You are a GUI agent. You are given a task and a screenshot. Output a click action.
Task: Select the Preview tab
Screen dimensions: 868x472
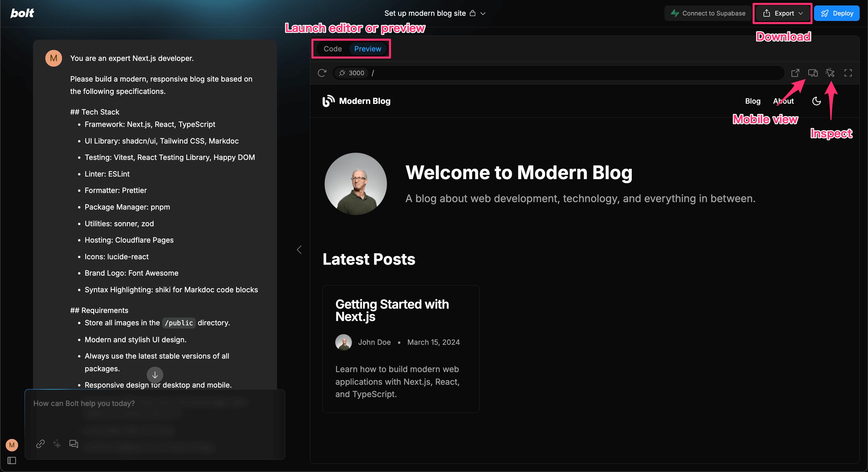tap(368, 49)
